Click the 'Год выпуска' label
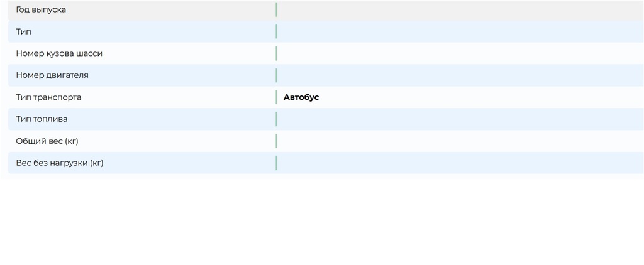Image resolution: width=644 pixels, height=265 pixels. tap(41, 10)
